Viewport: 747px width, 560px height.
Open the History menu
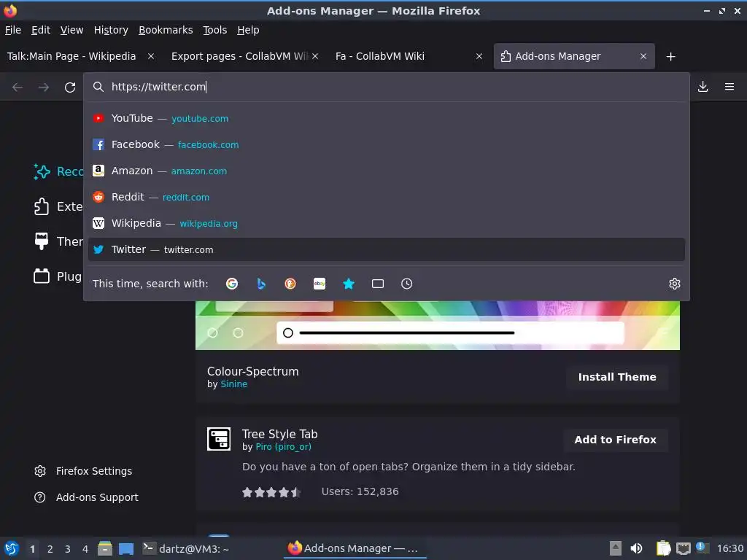click(x=111, y=30)
